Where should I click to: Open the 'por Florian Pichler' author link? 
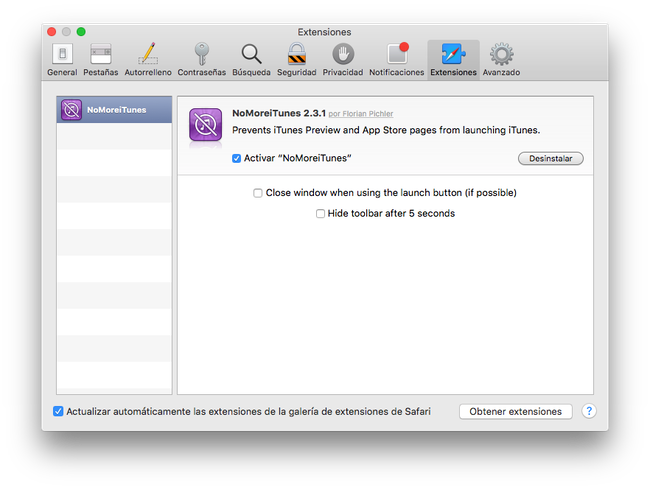(361, 114)
